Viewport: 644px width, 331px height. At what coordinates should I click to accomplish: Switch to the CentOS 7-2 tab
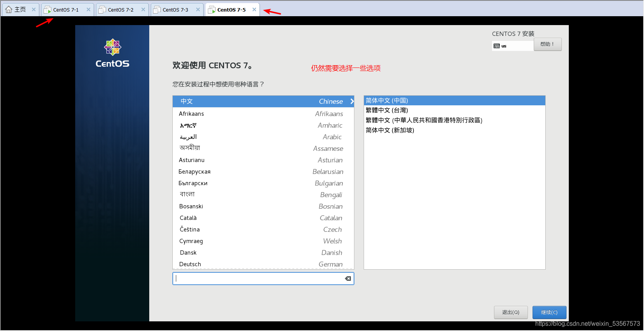122,10
